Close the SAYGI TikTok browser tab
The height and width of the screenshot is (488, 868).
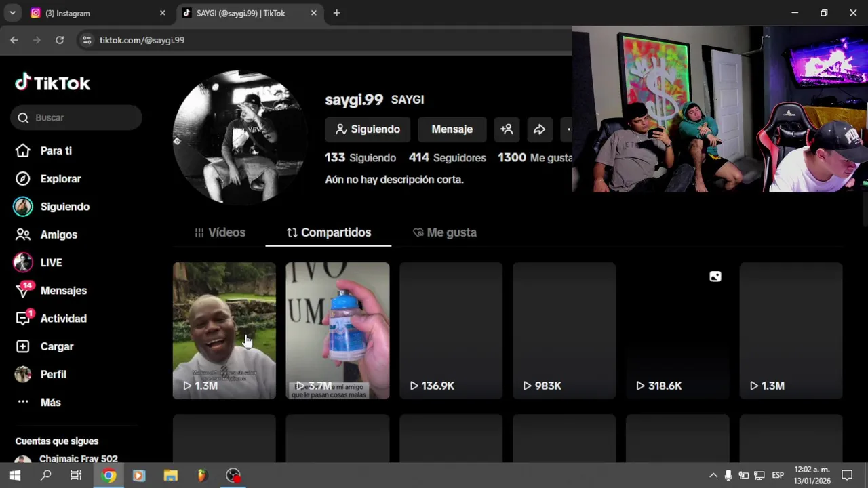click(313, 13)
